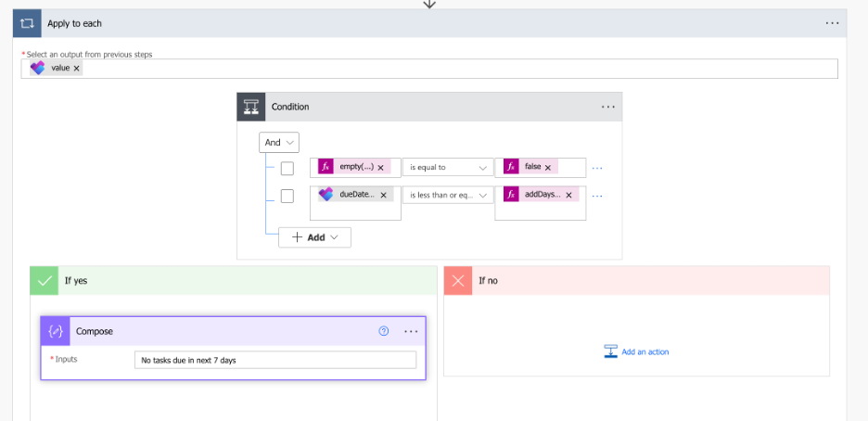The image size is (868, 421).
Task: Click the Compose Inputs text field
Action: click(x=275, y=360)
